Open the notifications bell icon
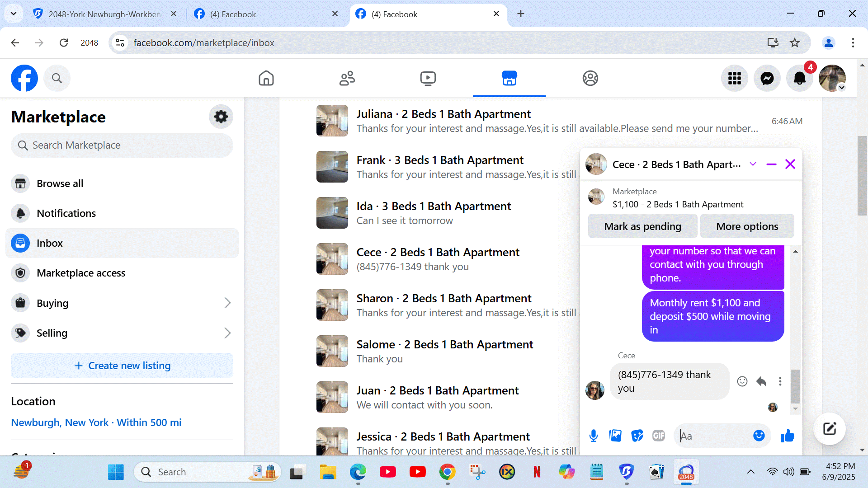Screen dimensions: 868x488 [800, 78]
